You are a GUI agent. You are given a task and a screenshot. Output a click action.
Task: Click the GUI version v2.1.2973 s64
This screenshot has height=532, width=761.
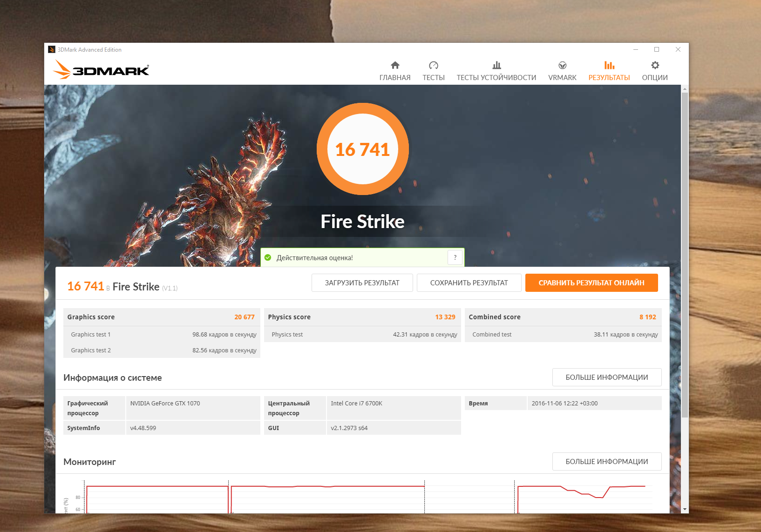(349, 428)
